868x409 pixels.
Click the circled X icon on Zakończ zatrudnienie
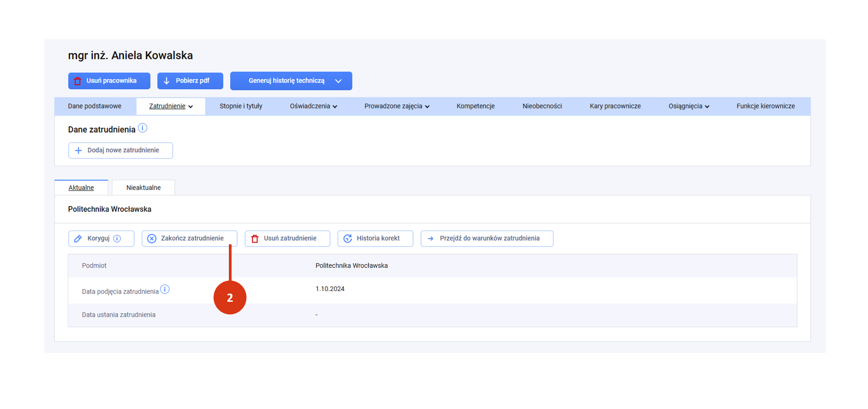(x=152, y=238)
